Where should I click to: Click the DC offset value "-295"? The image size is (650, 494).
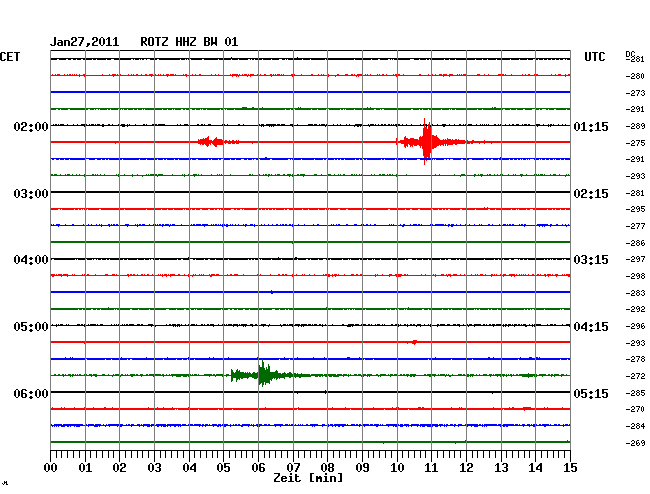click(x=635, y=209)
